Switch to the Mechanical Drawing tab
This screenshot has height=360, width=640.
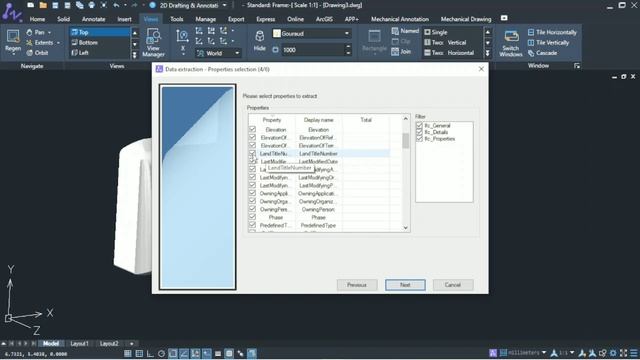(x=466, y=19)
